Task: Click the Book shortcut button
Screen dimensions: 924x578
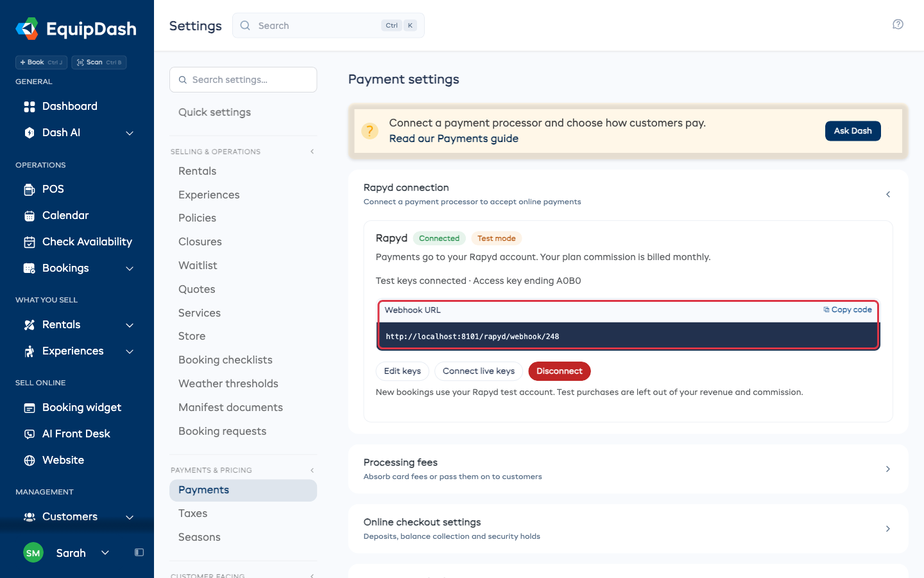Action: pos(41,62)
